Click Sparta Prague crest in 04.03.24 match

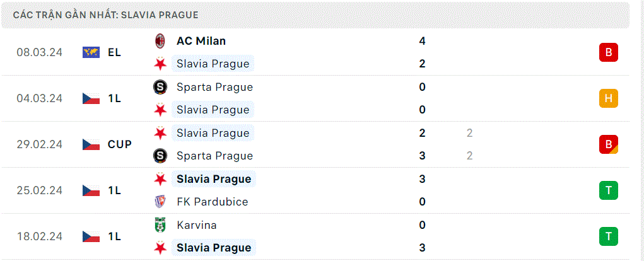[x=160, y=87]
